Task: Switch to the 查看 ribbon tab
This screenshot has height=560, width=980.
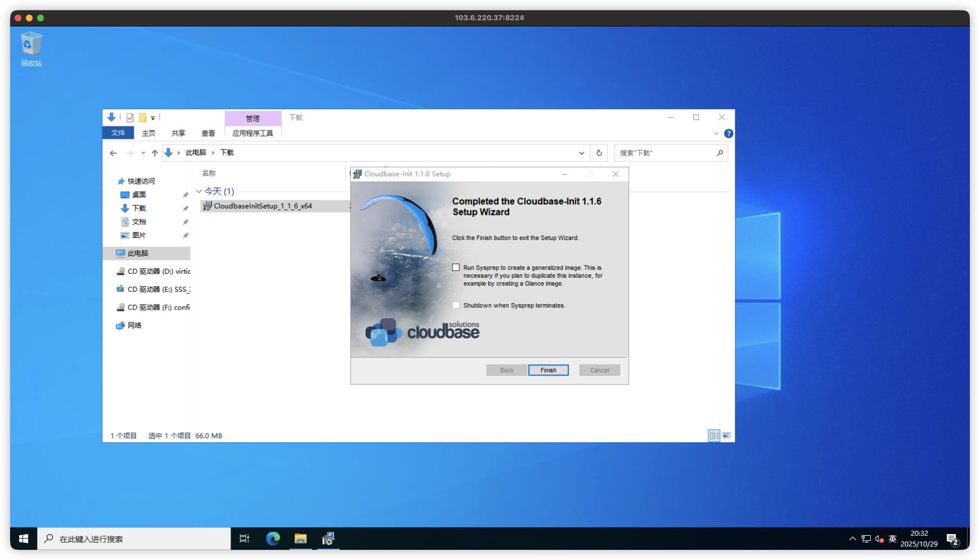Action: [x=208, y=133]
